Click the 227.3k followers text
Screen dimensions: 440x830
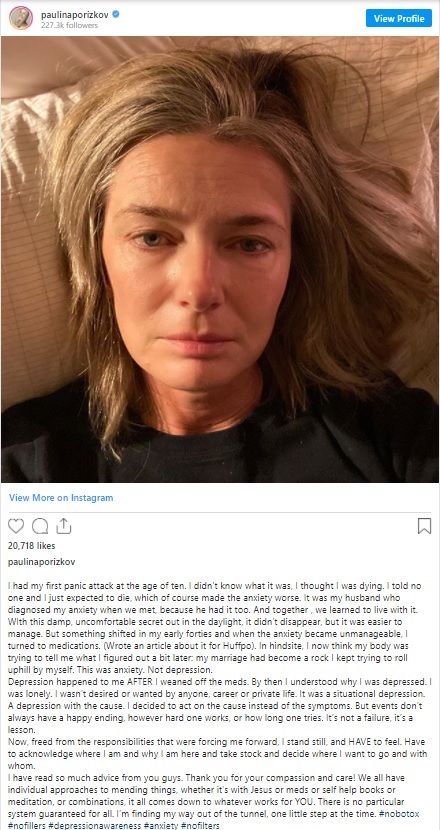[69, 25]
